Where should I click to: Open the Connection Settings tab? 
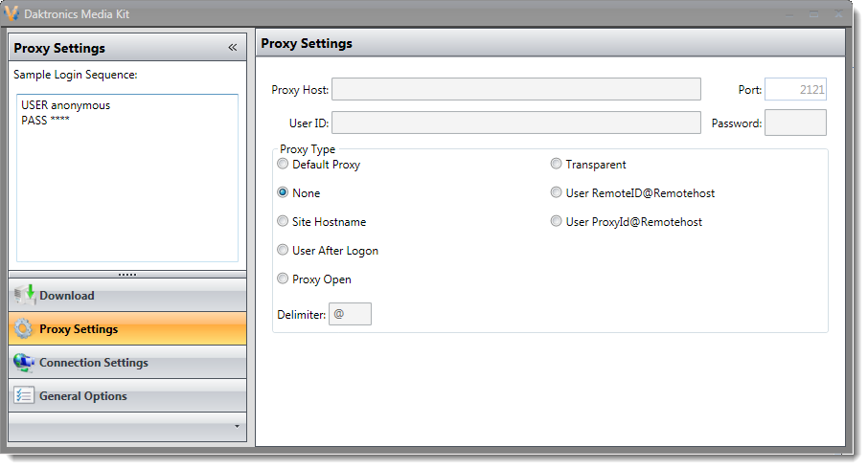(93, 363)
